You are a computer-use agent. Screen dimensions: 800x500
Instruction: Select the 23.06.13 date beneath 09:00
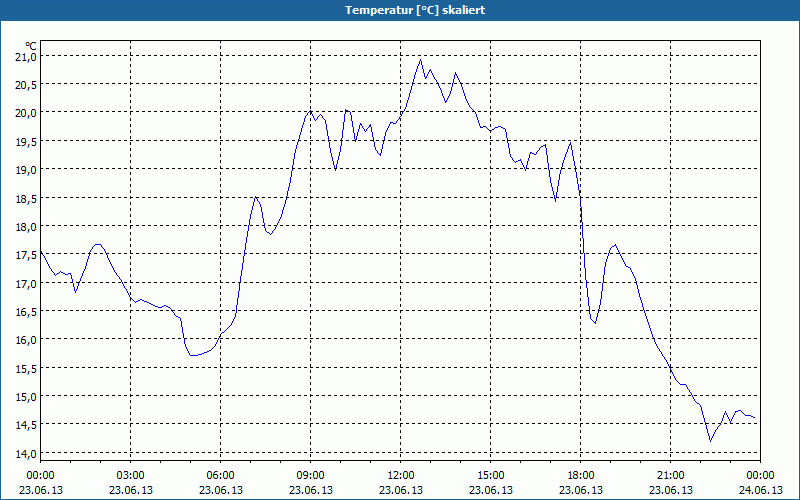point(311,490)
